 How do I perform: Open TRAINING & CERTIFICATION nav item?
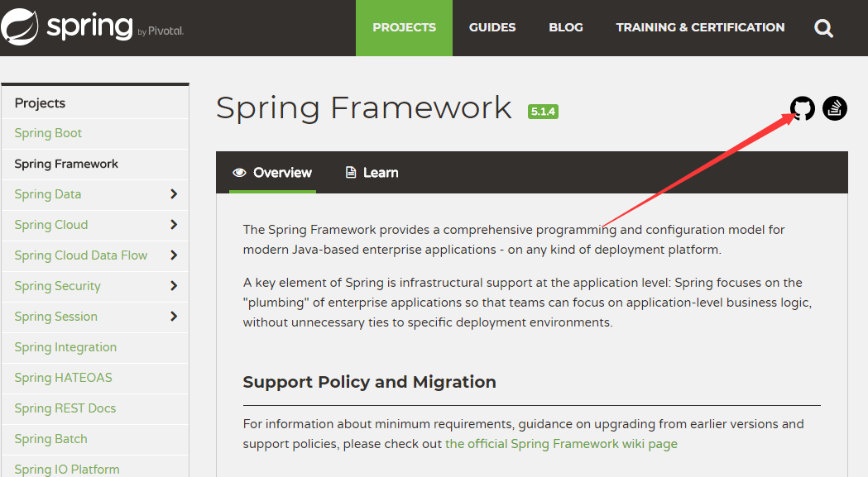(700, 27)
